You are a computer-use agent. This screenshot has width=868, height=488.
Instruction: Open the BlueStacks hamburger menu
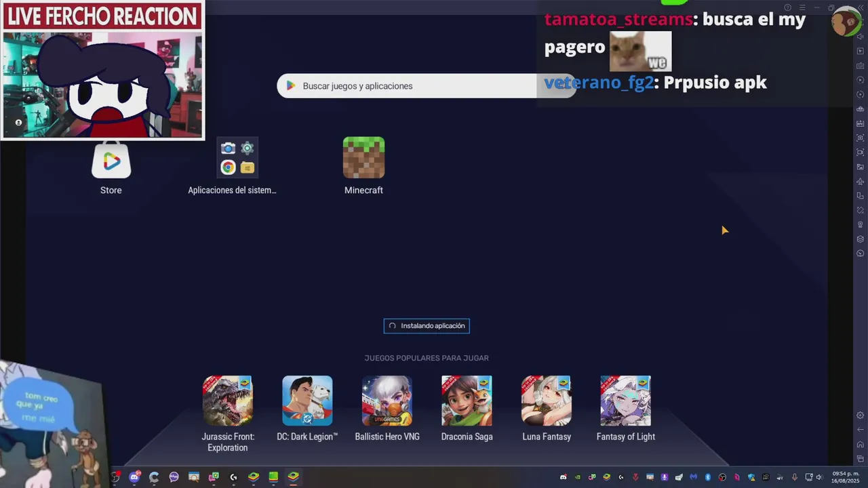click(x=802, y=7)
